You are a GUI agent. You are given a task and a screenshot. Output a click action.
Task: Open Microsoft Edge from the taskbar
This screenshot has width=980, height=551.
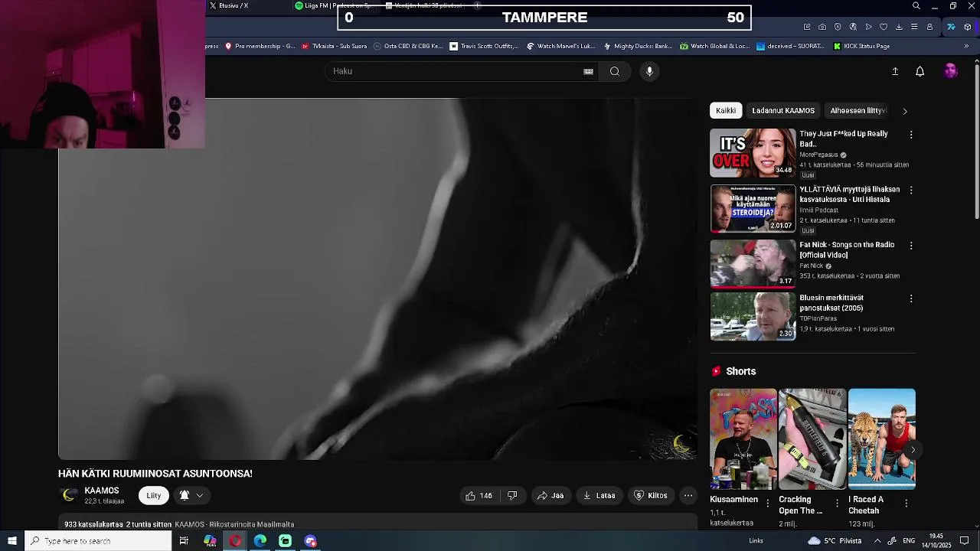pos(260,541)
